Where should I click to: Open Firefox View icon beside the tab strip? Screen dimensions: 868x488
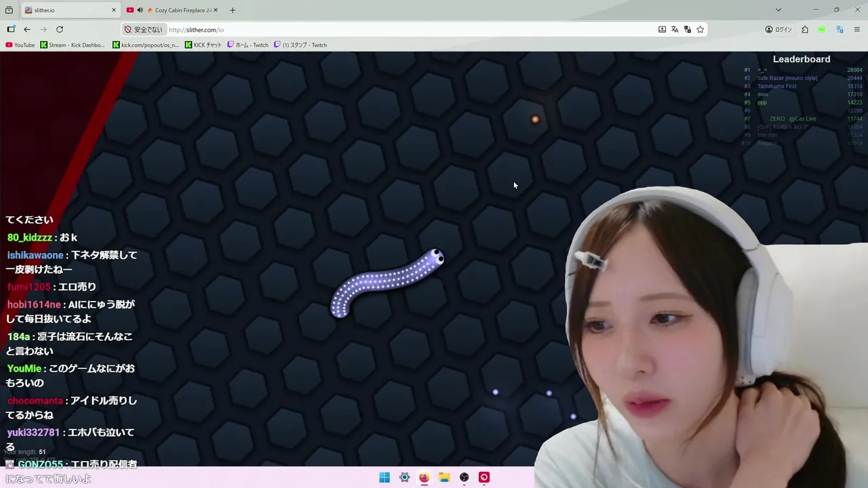pyautogui.click(x=9, y=10)
